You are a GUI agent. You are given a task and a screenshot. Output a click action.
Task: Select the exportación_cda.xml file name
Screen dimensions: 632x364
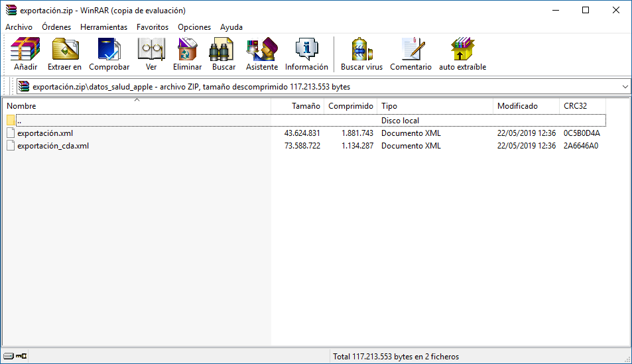coord(53,145)
